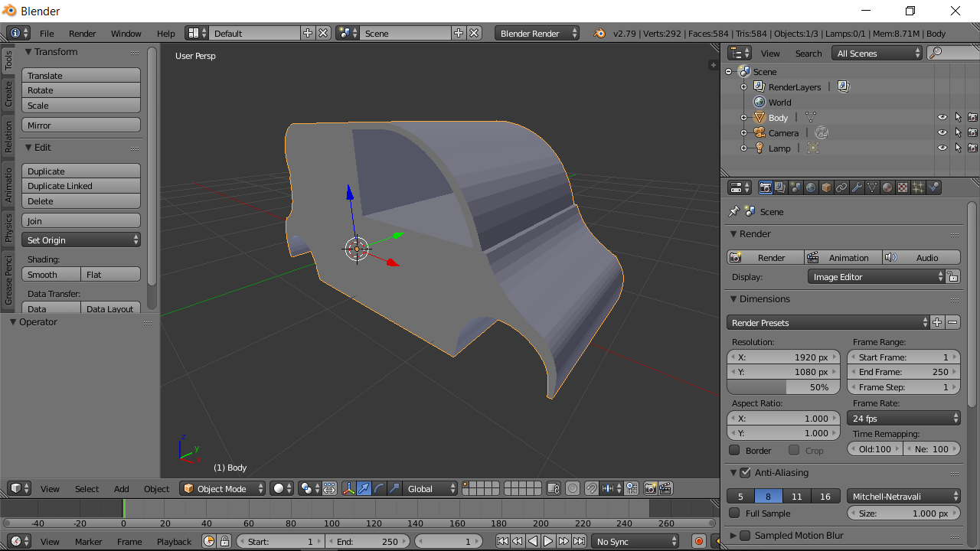Open the Constraints chain-link properties tab

point(841,187)
